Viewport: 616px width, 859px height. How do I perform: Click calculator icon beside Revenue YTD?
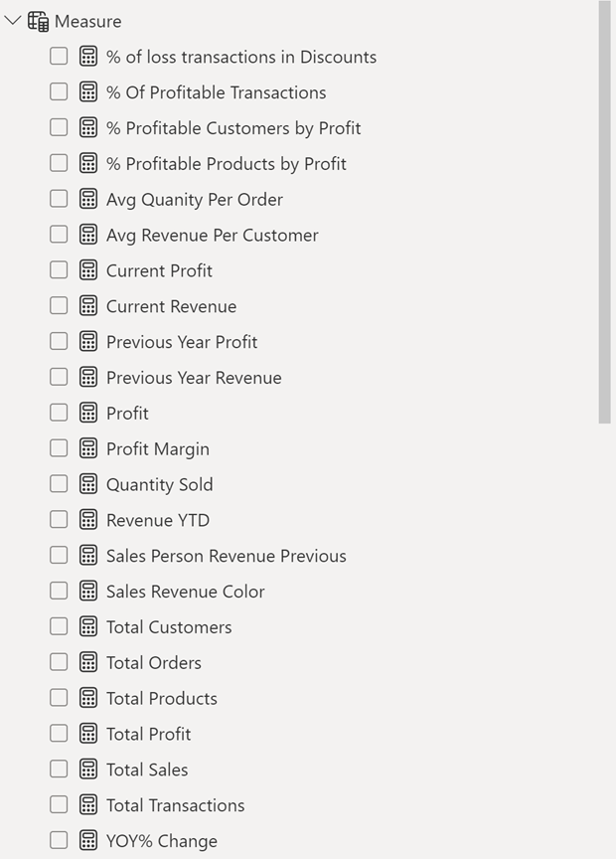(x=88, y=520)
